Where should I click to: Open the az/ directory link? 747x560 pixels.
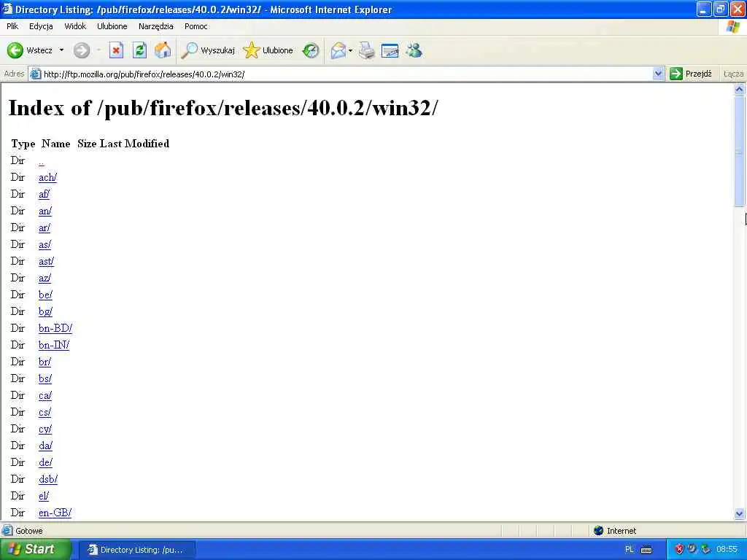click(44, 278)
